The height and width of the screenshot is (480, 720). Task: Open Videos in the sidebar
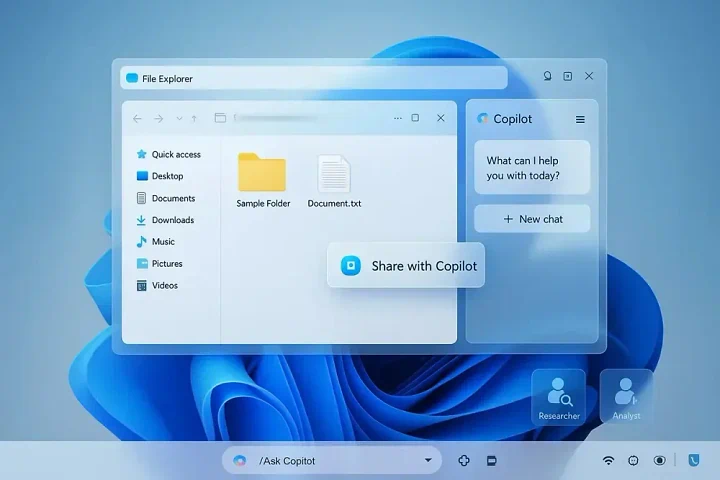tap(157, 285)
